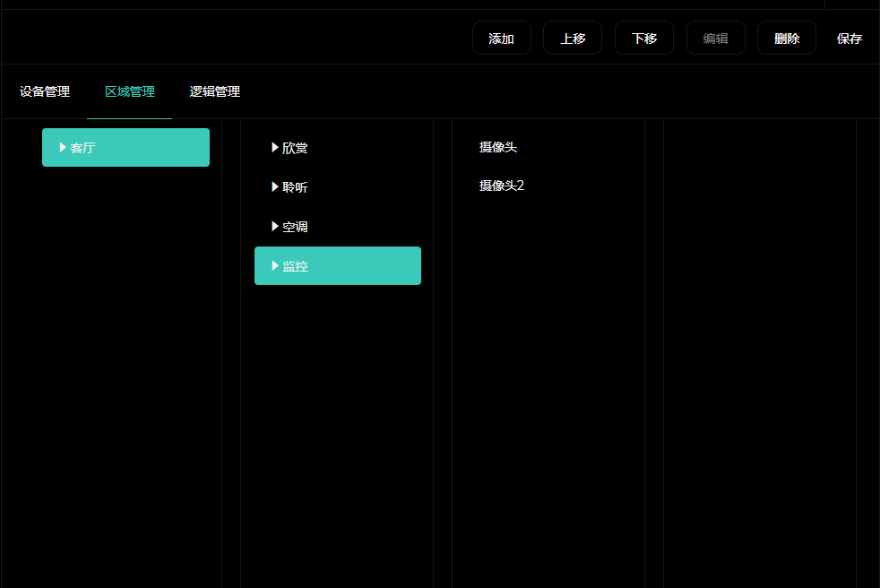Image resolution: width=880 pixels, height=588 pixels.
Task: Select the 聆听 item label
Action: click(295, 187)
